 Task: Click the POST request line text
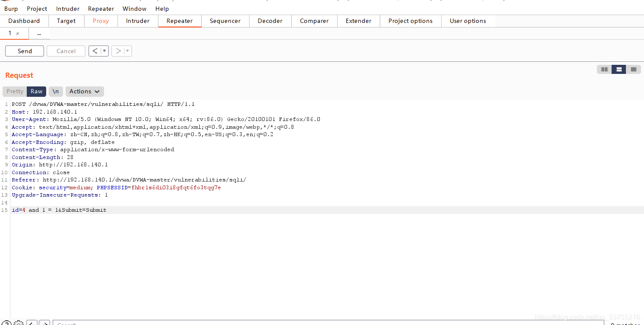point(103,104)
